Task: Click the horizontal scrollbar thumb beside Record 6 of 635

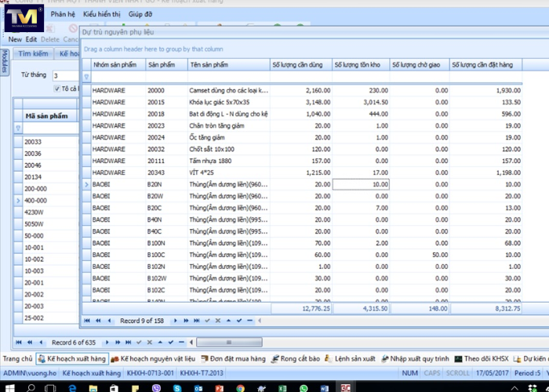Action: (x=229, y=343)
